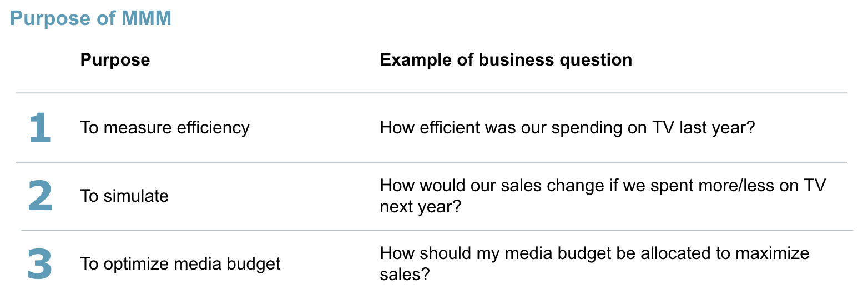Select the 'To measure efficiency' text

165,128
